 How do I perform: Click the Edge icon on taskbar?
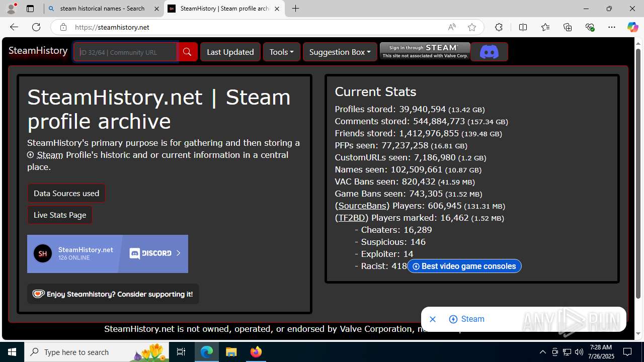(x=207, y=352)
